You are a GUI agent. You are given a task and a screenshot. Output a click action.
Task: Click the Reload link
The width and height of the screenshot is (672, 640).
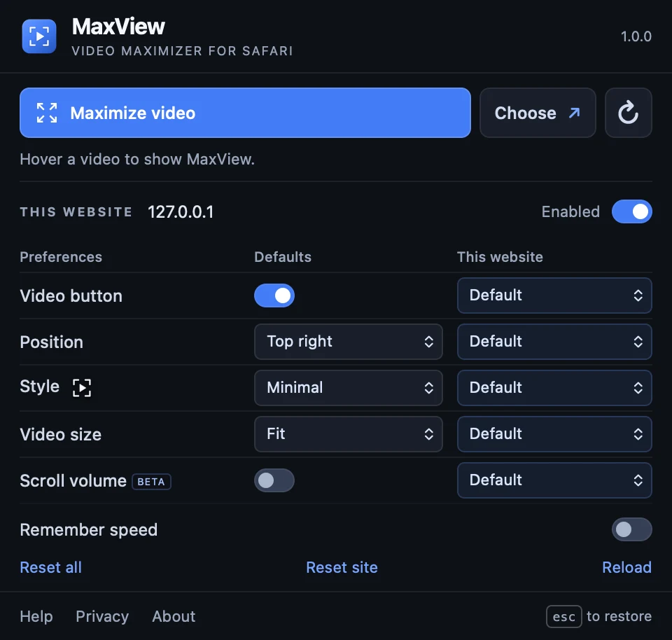(627, 567)
